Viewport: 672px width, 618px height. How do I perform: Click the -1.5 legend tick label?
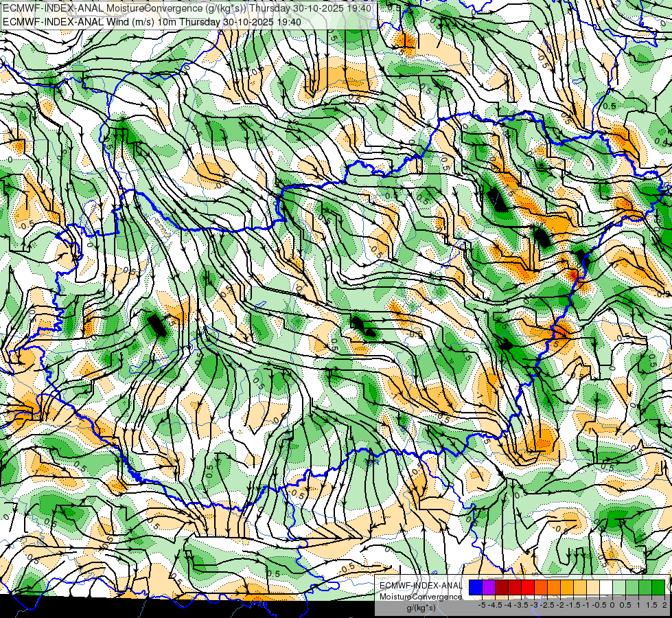(573, 605)
